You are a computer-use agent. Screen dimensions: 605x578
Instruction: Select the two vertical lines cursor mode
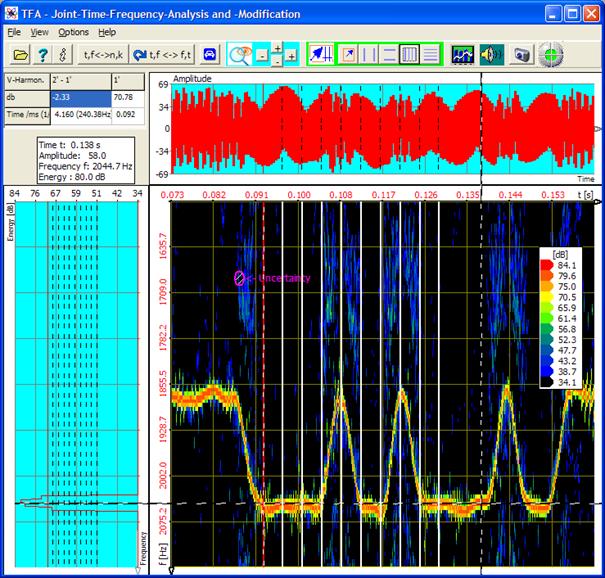[x=368, y=54]
